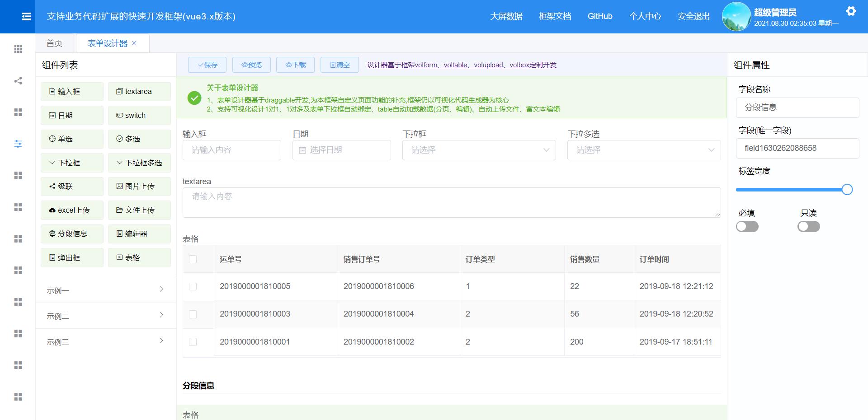Switch to the 首页 tab

coord(54,43)
